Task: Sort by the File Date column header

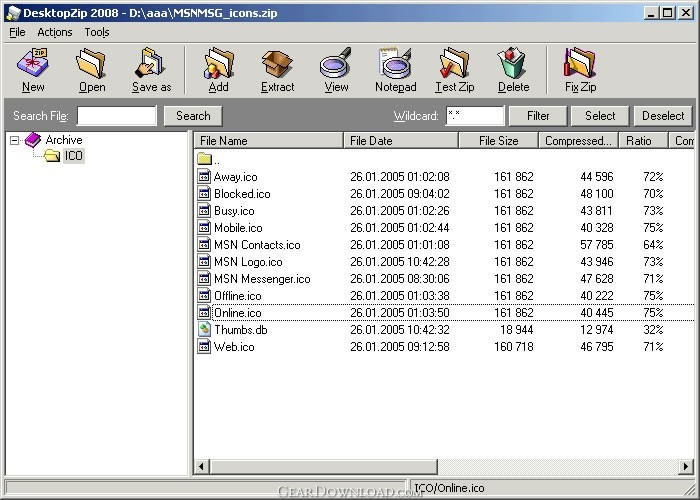Action: tap(401, 141)
